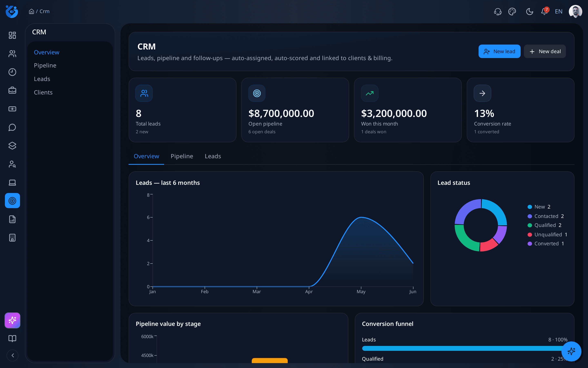Image resolution: width=588 pixels, height=368 pixels.
Task: Open the user profile avatar
Action: click(x=575, y=11)
